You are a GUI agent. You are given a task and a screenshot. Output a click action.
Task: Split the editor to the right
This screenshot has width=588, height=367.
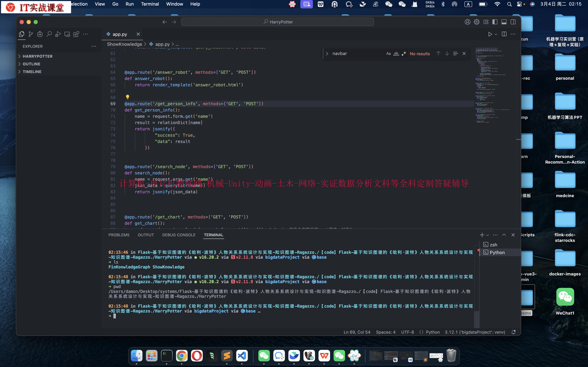coord(504,34)
